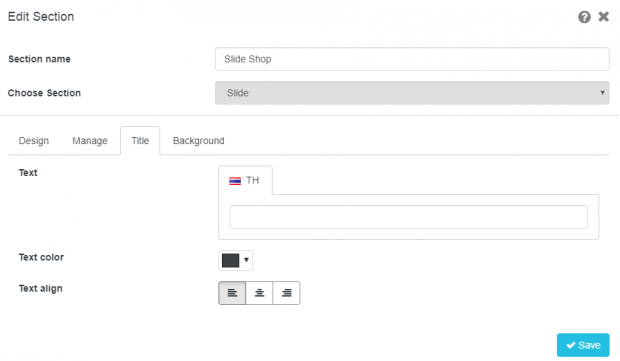
Task: Select the Title tab
Action: pyautogui.click(x=140, y=141)
